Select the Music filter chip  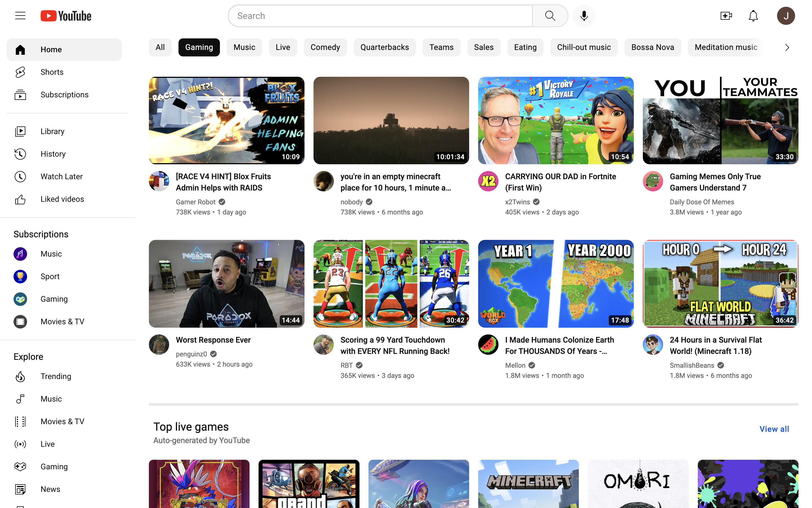click(x=244, y=47)
